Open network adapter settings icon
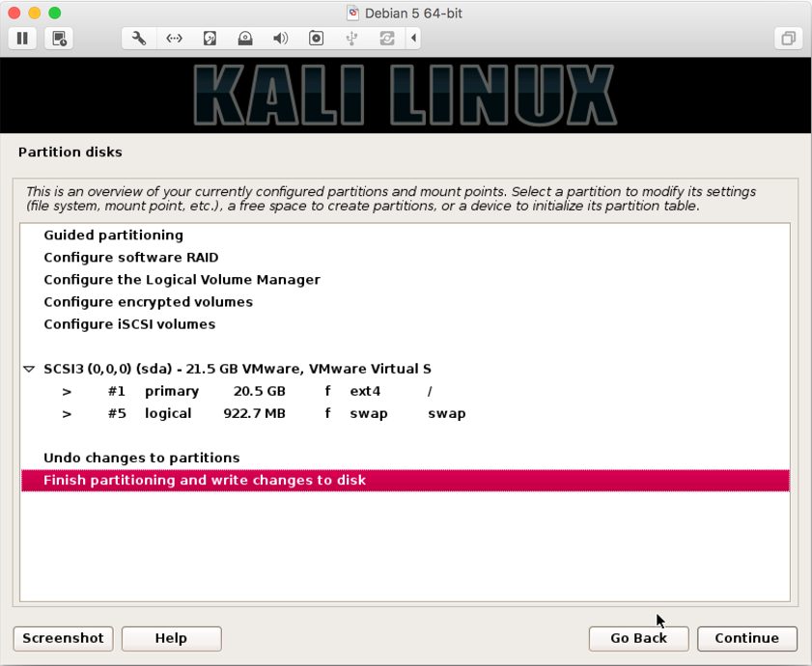The image size is (812, 666). (174, 39)
